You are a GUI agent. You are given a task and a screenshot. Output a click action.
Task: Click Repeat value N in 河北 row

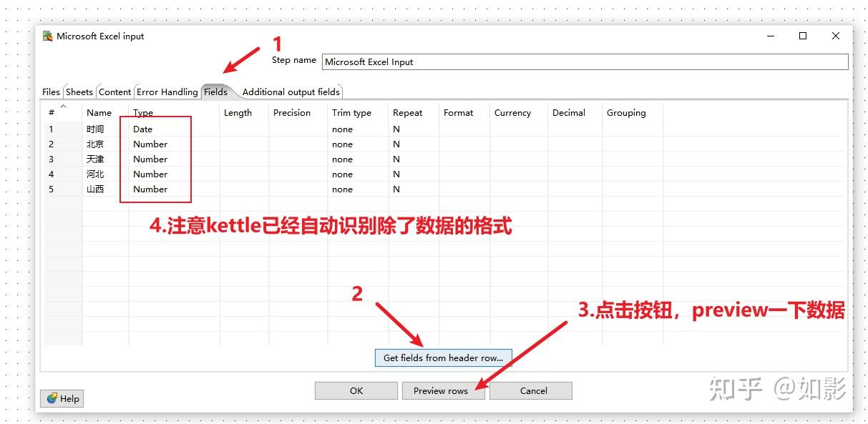(396, 174)
